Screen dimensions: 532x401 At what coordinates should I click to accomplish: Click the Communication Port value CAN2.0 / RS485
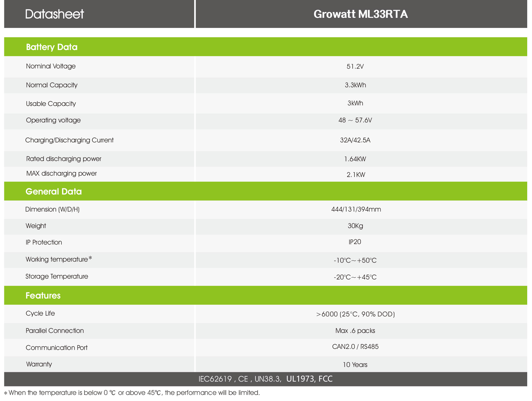pyautogui.click(x=355, y=347)
